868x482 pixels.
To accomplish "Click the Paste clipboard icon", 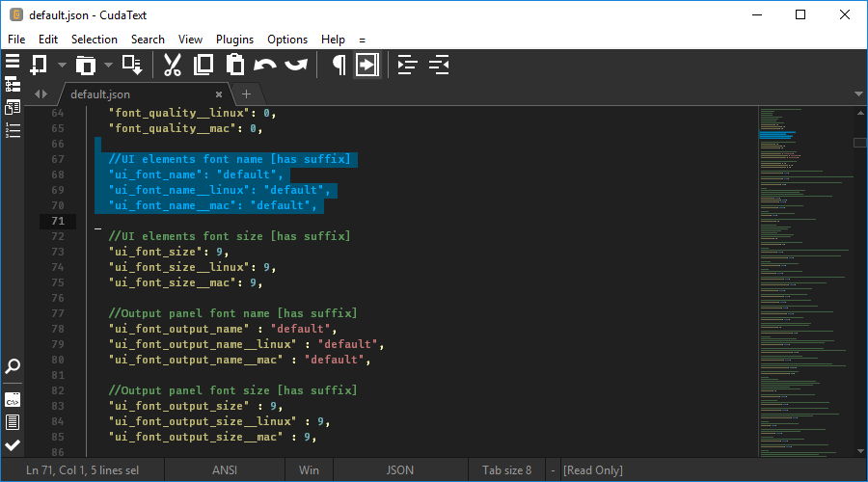I will pyautogui.click(x=235, y=65).
